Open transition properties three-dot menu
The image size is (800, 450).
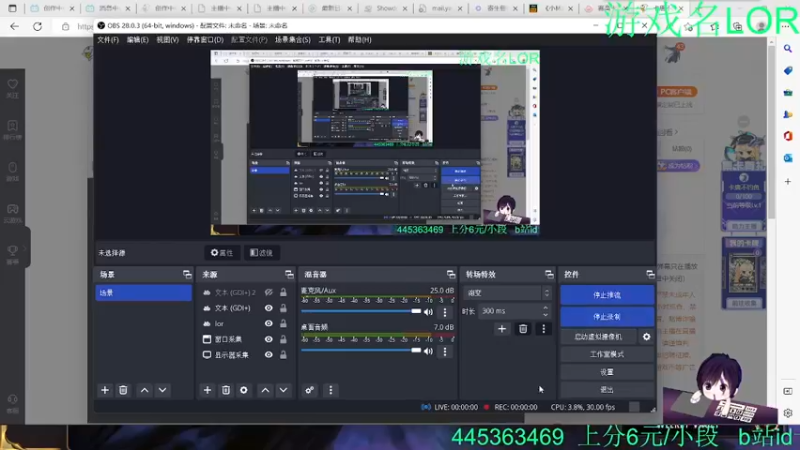tap(543, 329)
